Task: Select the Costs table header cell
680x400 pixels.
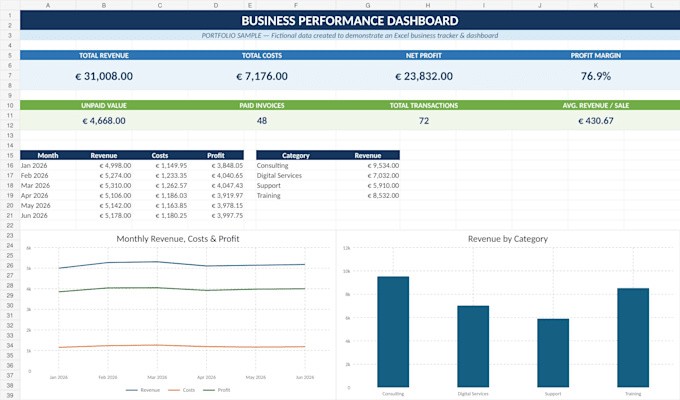Action: click(x=160, y=155)
